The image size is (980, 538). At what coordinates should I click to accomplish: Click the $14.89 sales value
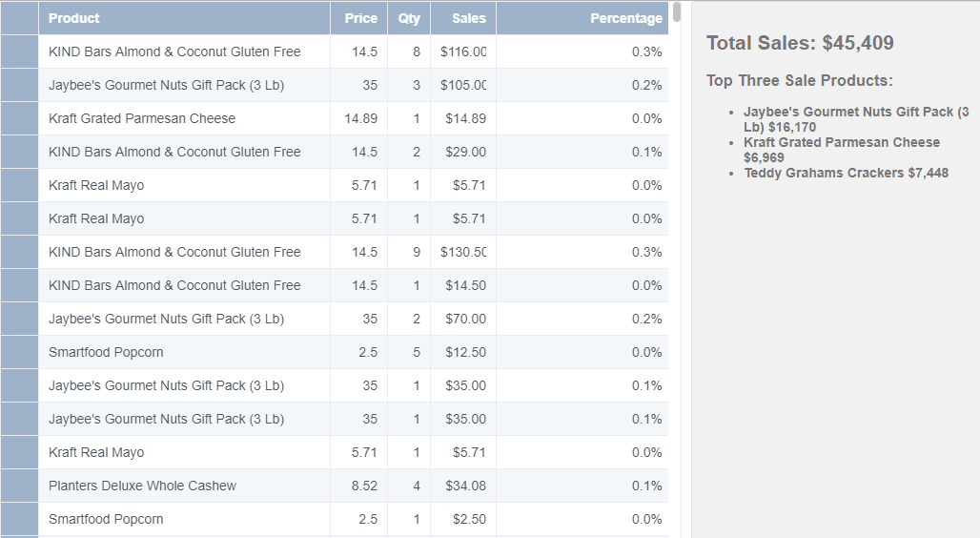(465, 118)
